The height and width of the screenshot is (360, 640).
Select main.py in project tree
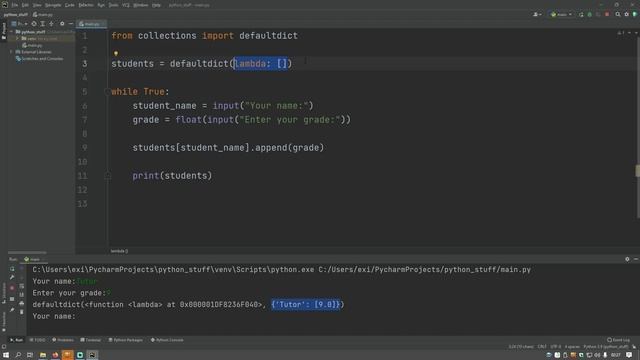pos(33,45)
